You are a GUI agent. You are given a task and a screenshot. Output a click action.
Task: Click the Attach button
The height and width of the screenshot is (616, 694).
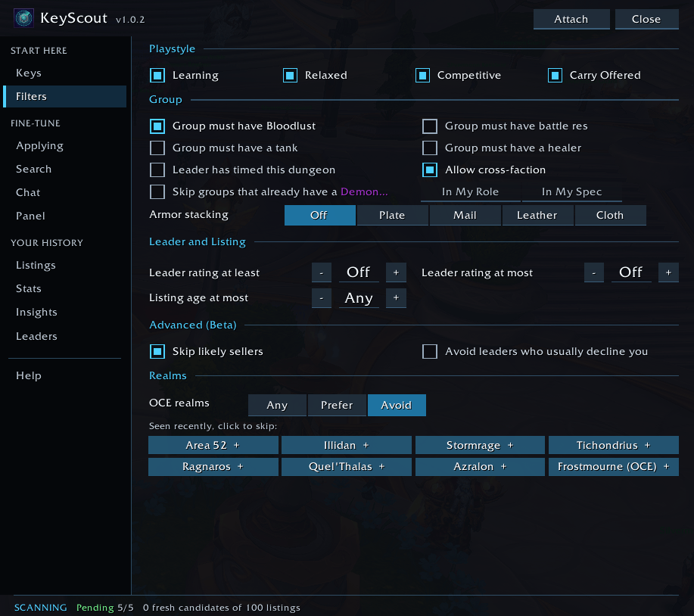click(x=571, y=19)
